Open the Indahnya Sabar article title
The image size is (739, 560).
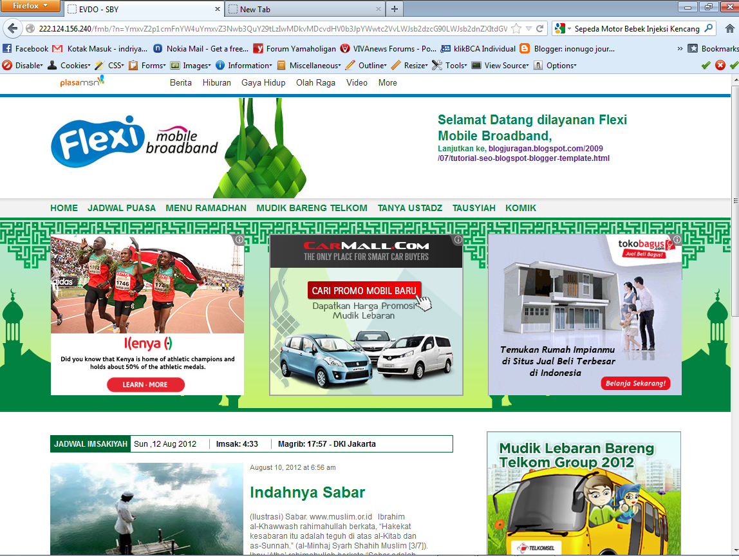point(307,492)
